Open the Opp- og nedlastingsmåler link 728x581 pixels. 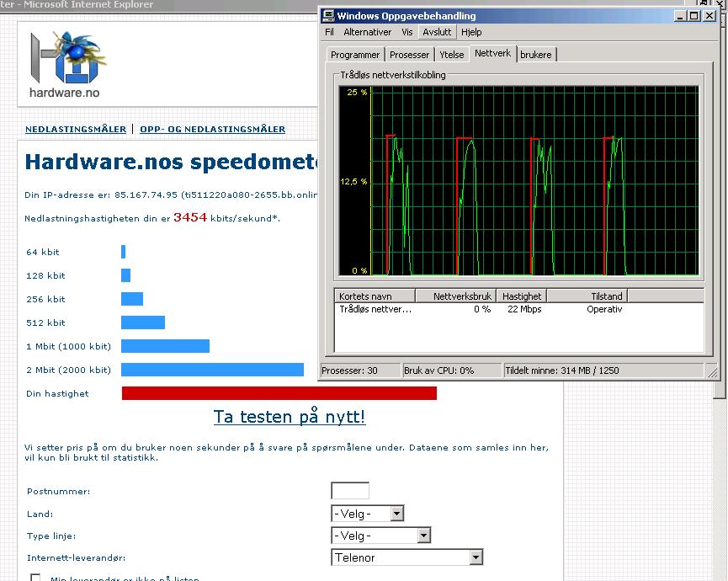(x=213, y=129)
